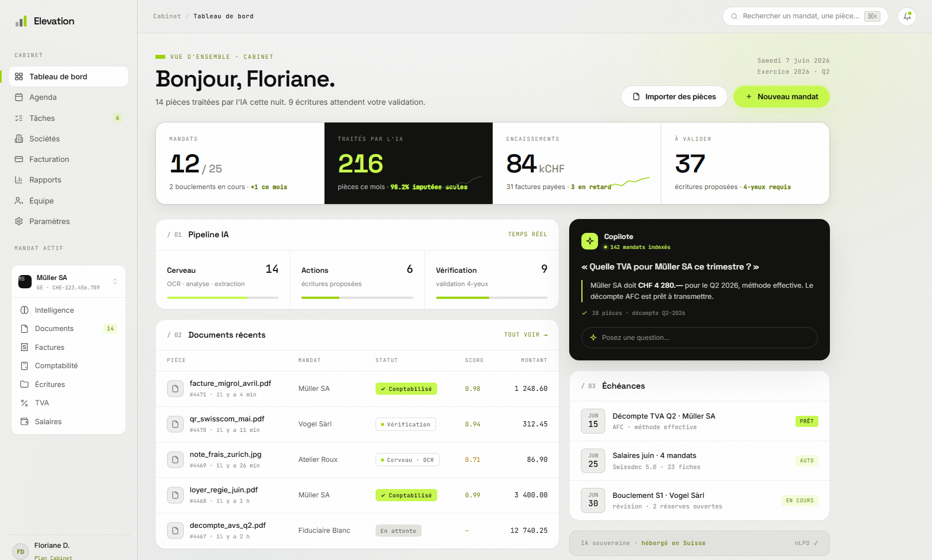This screenshot has width=932, height=560.
Task: Click the JUN 30 date badge
Action: coord(593,501)
